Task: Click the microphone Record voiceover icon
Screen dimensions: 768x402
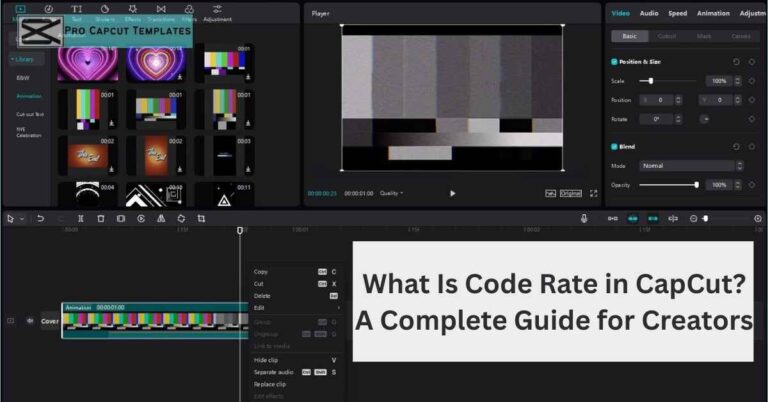Action: pos(584,219)
